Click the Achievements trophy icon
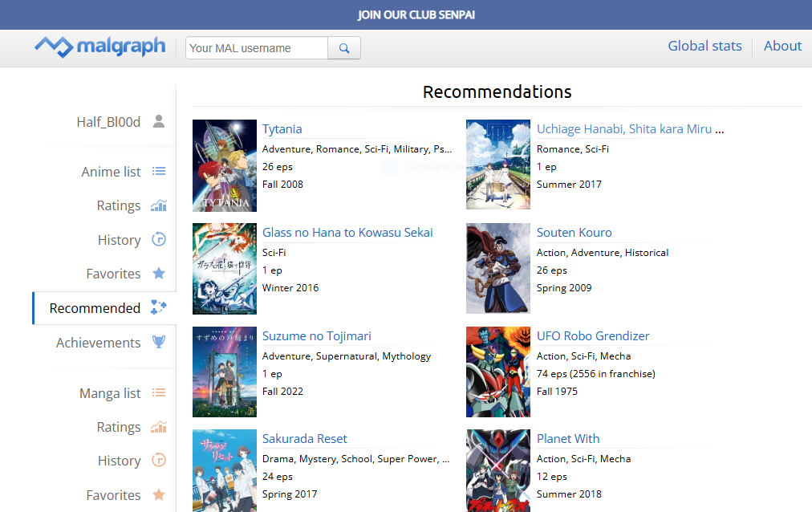Viewport: 812px width, 512px height. click(x=159, y=342)
